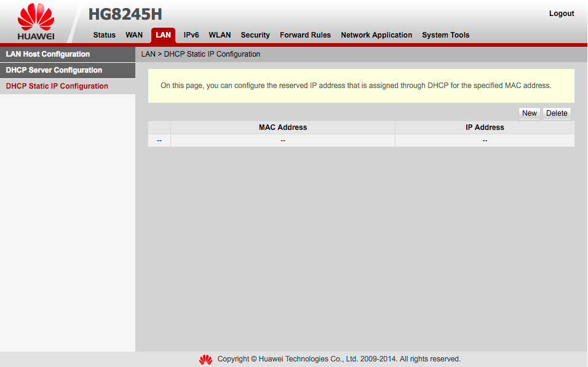Image resolution: width=588 pixels, height=367 pixels.
Task: Click the small Huawei logo in footer
Action: pos(205,360)
